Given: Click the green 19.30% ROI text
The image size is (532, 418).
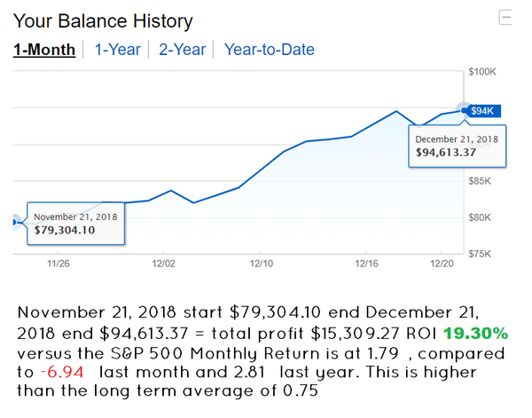Looking at the screenshot, I should (477, 334).
